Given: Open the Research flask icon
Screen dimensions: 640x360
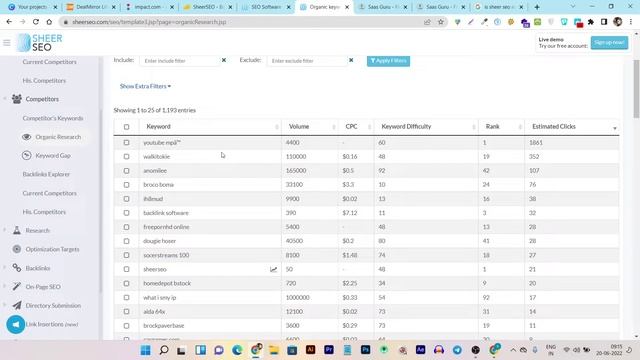Looking at the screenshot, I should point(17,230).
